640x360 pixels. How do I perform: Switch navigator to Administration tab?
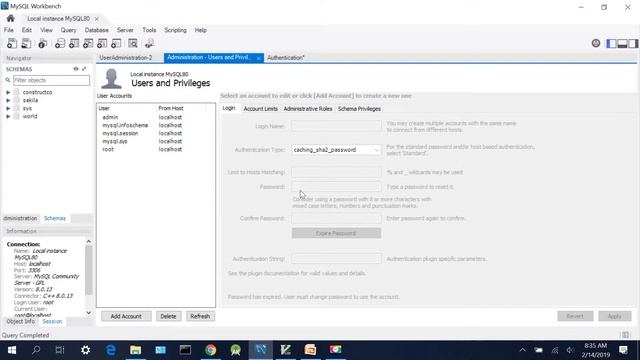[x=20, y=218]
